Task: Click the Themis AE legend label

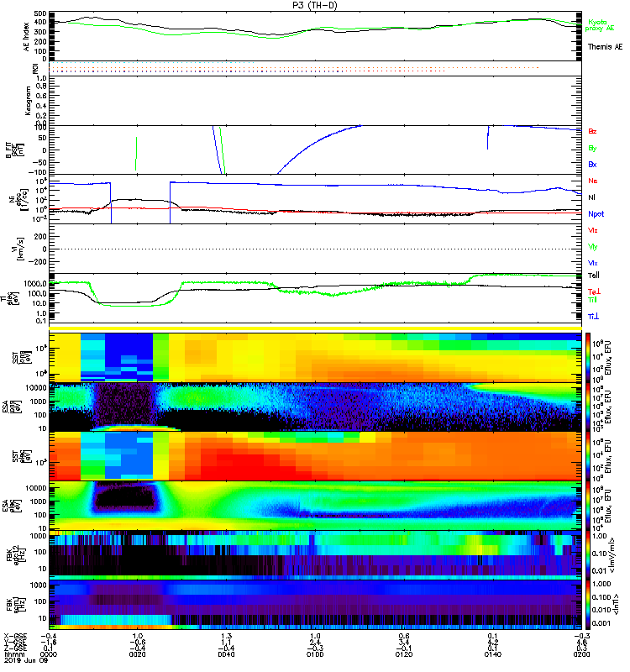Action: click(x=605, y=47)
